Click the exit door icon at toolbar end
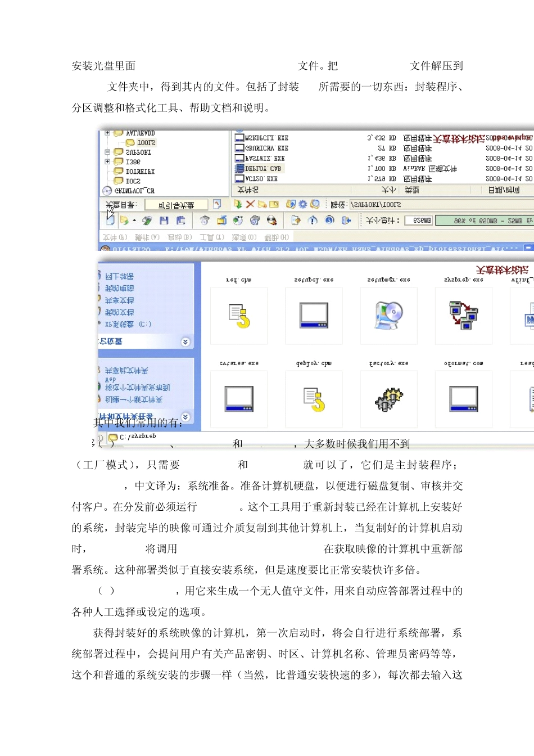Screen dimensions: 534x756 pos(346,220)
